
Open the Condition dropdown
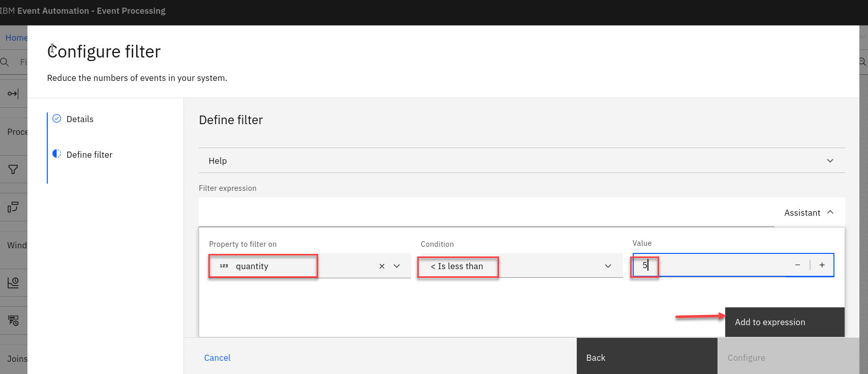click(608, 266)
